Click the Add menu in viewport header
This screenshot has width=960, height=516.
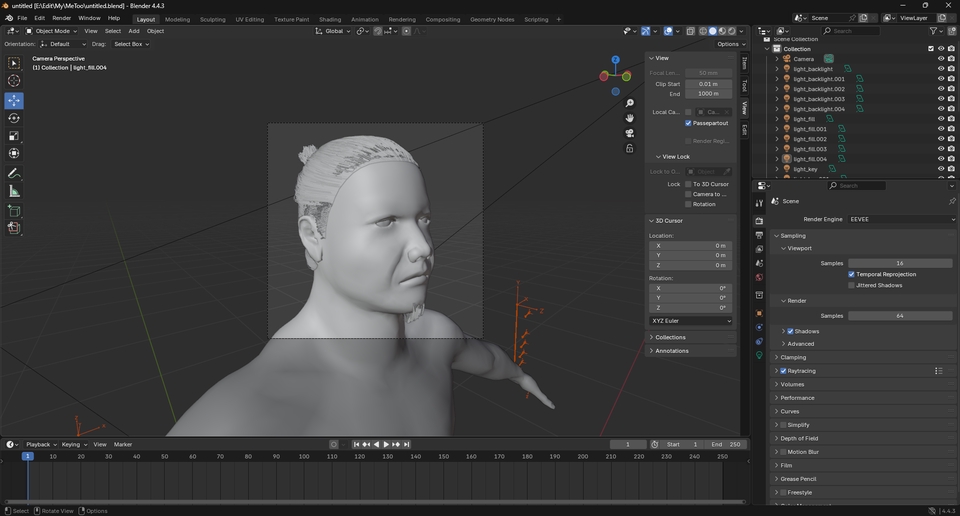tap(134, 31)
